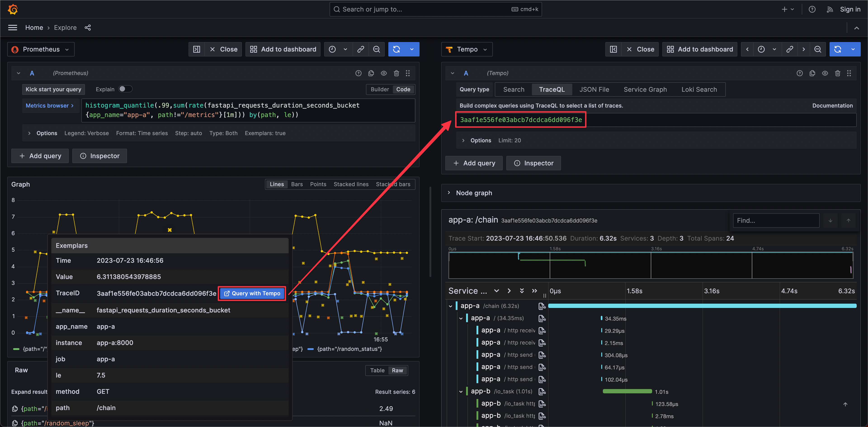The height and width of the screenshot is (427, 868).
Task: Toggle the Explain switch
Action: (x=125, y=89)
